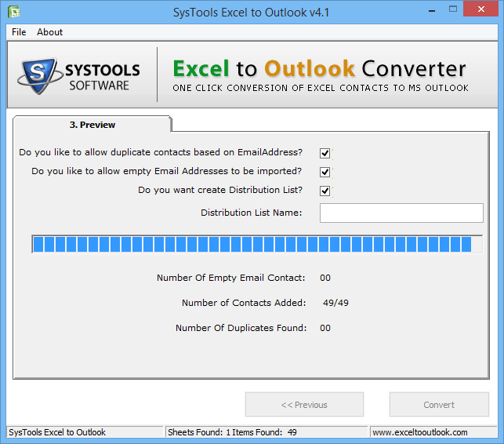
Task: Click the 'Sheets Found: 1 Items Found: 49' status text
Action: point(232,432)
